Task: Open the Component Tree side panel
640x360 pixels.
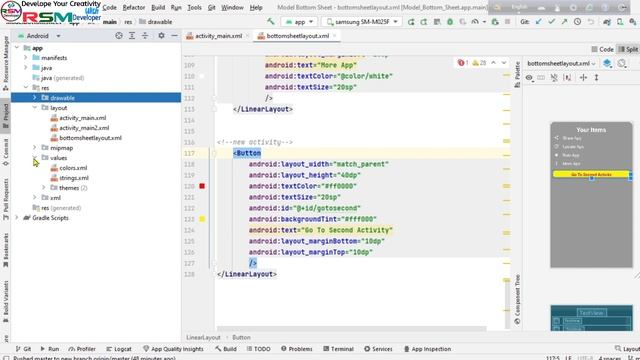Action: pos(517,300)
